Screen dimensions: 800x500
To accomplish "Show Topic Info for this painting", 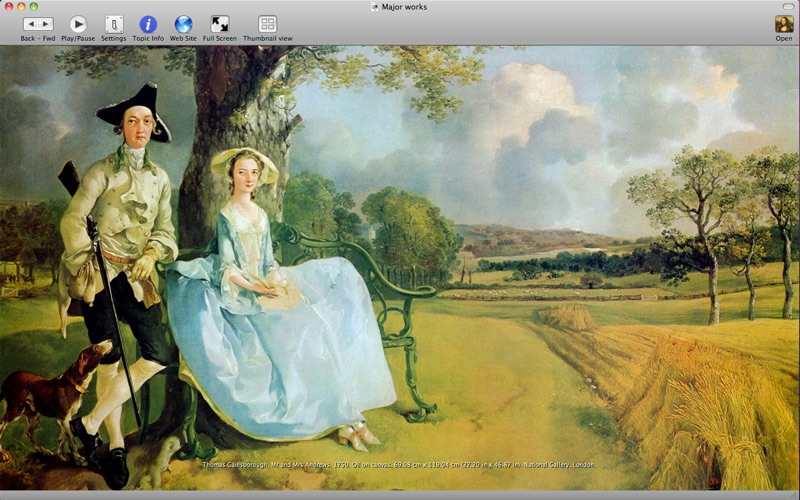I will pyautogui.click(x=148, y=23).
